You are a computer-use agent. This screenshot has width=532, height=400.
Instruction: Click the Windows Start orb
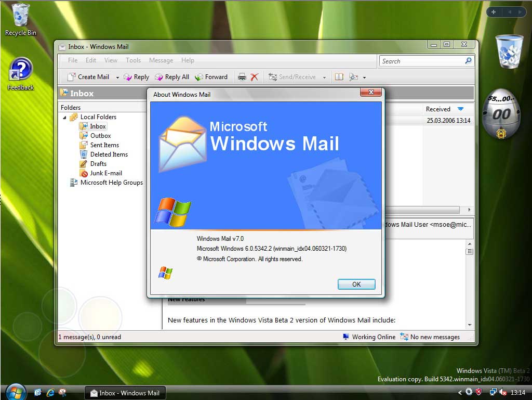point(16,392)
